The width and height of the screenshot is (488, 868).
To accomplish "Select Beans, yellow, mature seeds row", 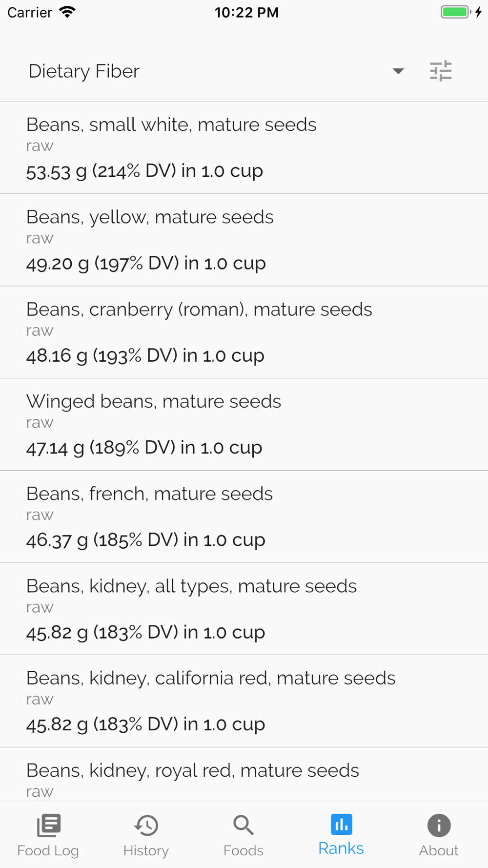I will tap(244, 240).
